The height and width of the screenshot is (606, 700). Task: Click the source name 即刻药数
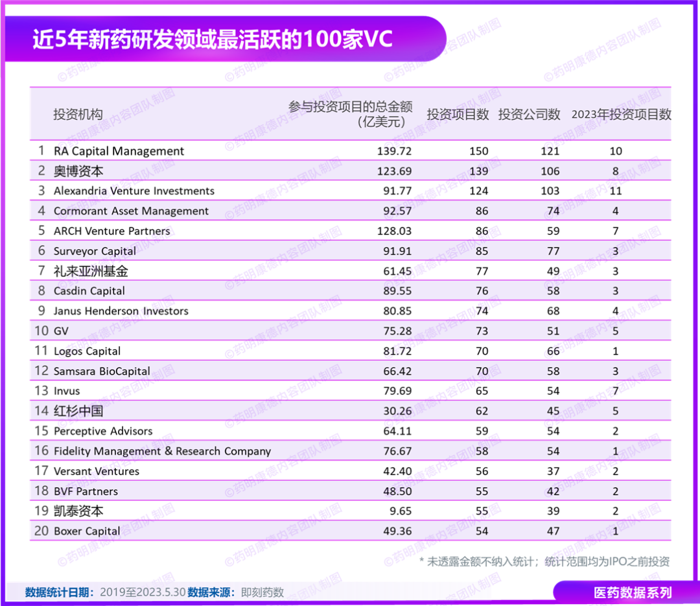[x=262, y=592]
